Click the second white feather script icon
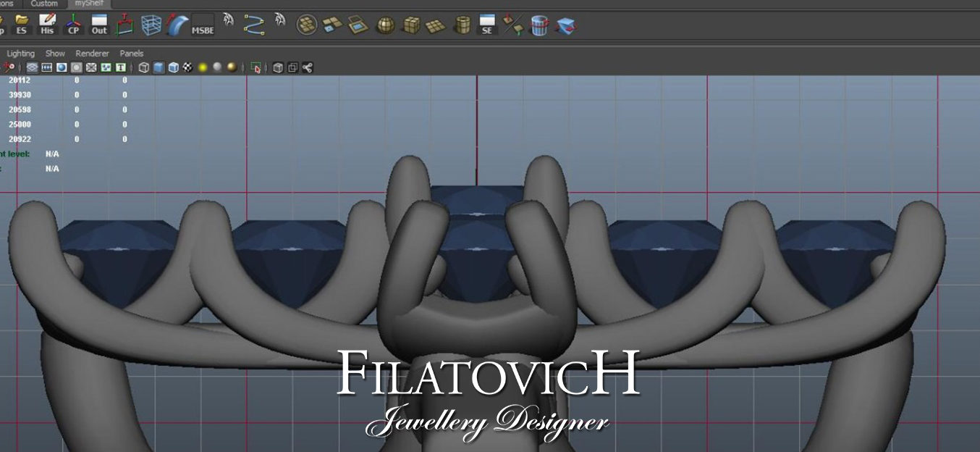The width and height of the screenshot is (980, 452). [280, 20]
